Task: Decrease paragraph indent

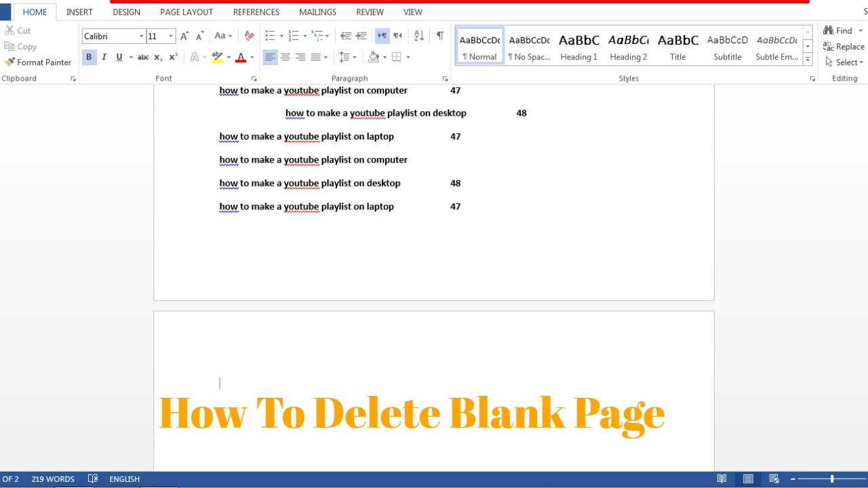Action: 346,36
